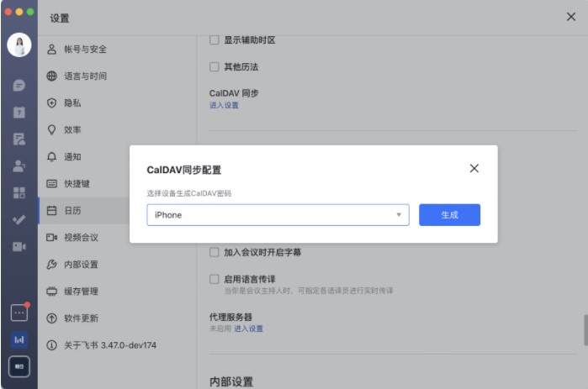The image size is (588, 389).
Task: Go to 软件更新 in settings list
Action: [81, 318]
